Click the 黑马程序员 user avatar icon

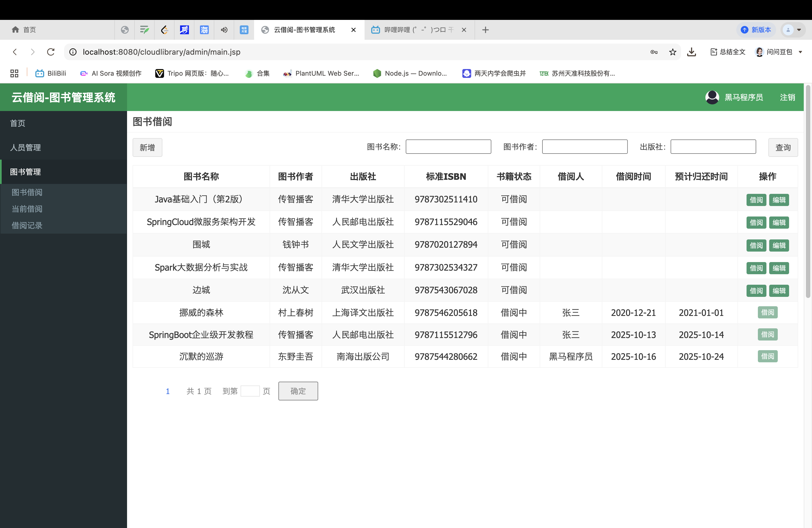712,97
